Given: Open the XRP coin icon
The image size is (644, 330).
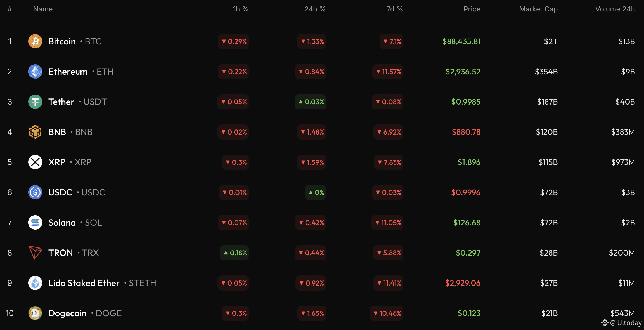Looking at the screenshot, I should [x=35, y=162].
